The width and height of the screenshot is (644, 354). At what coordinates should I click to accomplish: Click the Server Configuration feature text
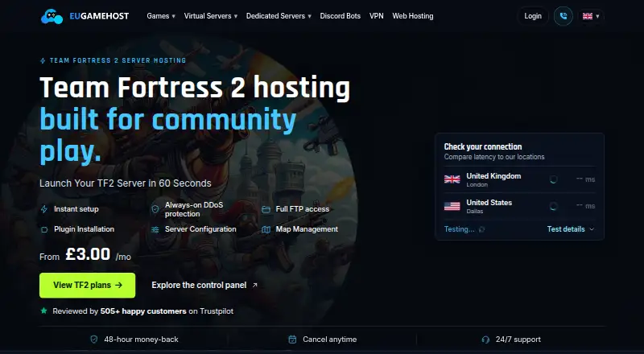coord(200,229)
